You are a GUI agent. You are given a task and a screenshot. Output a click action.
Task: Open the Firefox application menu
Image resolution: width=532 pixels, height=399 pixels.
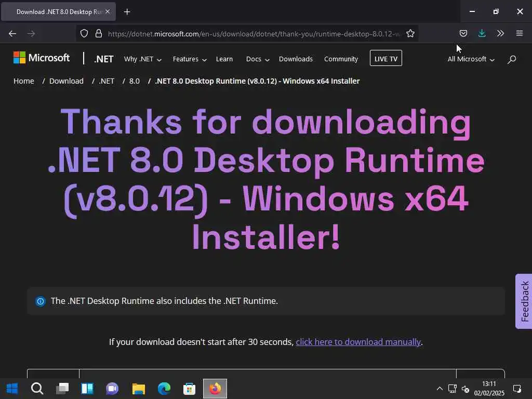pyautogui.click(x=520, y=33)
